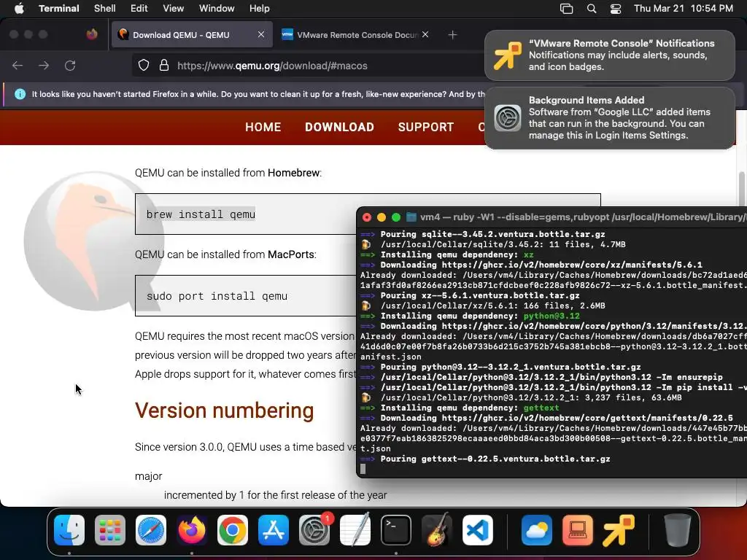Viewport: 747px width, 560px height.
Task: Close the Terminal window with red button
Action: pos(367,217)
